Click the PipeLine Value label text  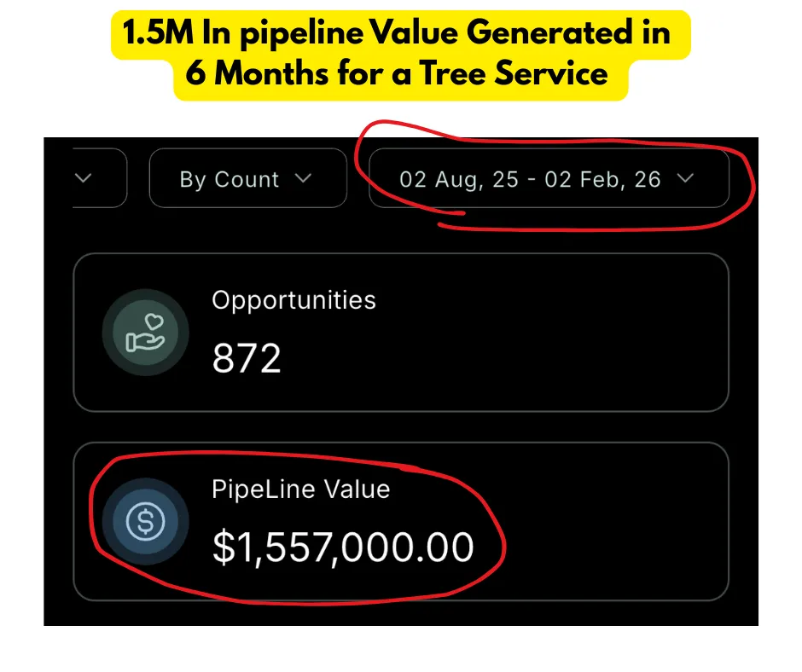click(300, 490)
